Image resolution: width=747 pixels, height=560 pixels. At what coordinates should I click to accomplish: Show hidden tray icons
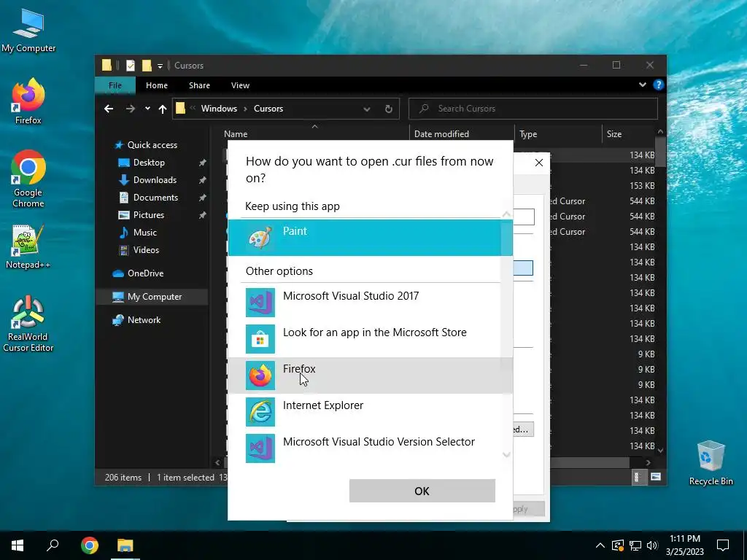(x=600, y=545)
